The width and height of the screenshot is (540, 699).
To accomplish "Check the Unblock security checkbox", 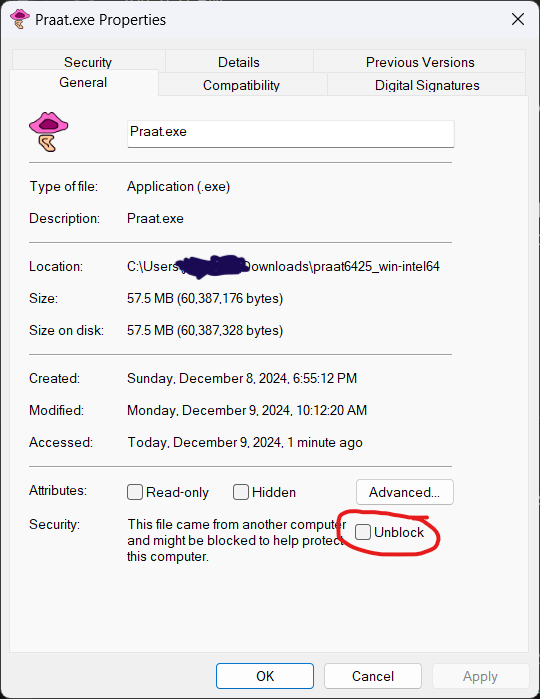I will point(363,532).
